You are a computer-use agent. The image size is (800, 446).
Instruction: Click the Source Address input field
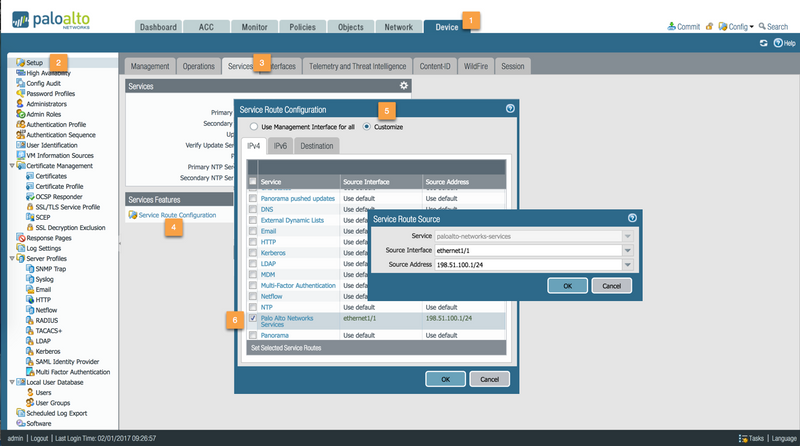tap(528, 264)
